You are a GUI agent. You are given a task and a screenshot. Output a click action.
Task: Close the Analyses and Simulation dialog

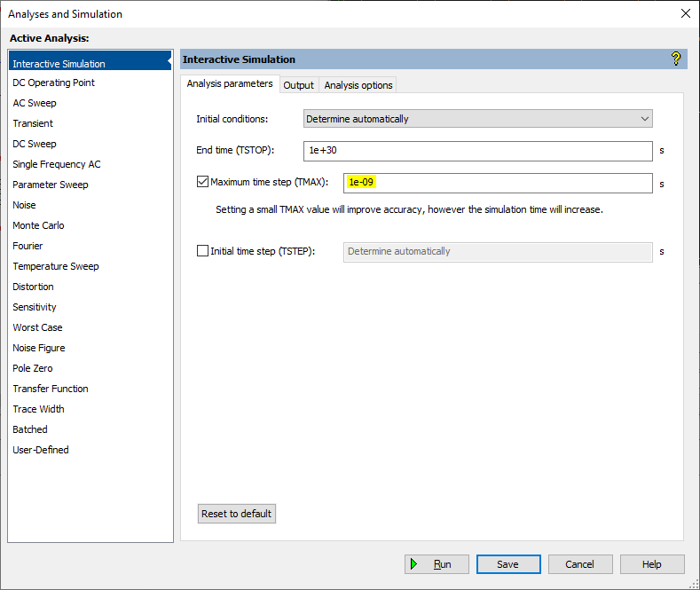686,13
